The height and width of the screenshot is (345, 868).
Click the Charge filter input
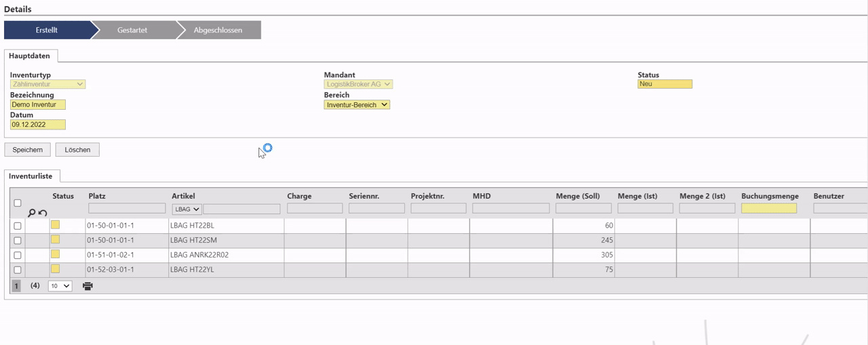315,209
